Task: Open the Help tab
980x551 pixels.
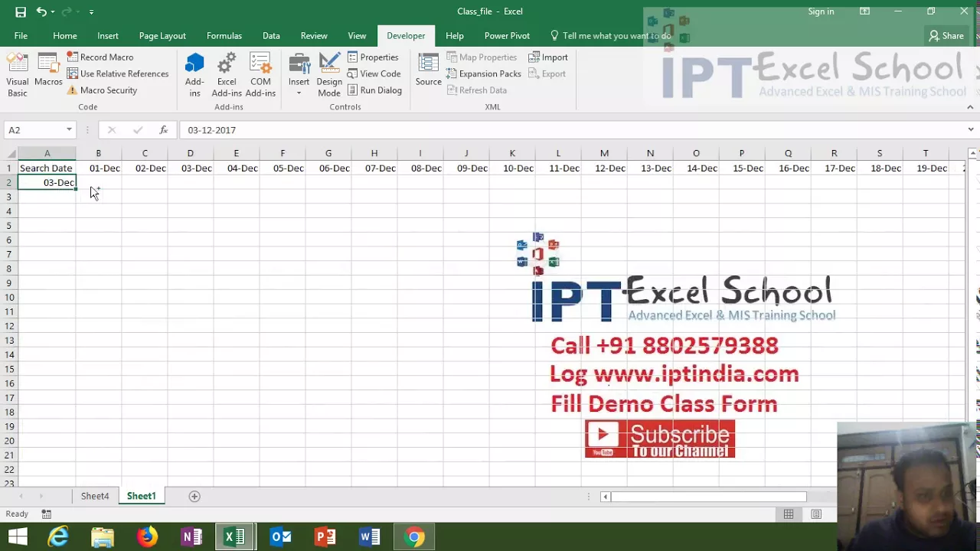Action: coord(455,36)
